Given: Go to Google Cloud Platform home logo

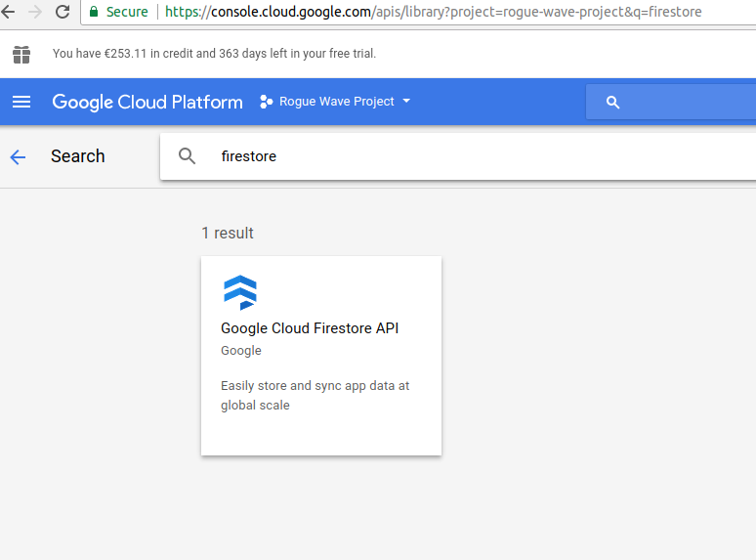Looking at the screenshot, I should tap(147, 102).
